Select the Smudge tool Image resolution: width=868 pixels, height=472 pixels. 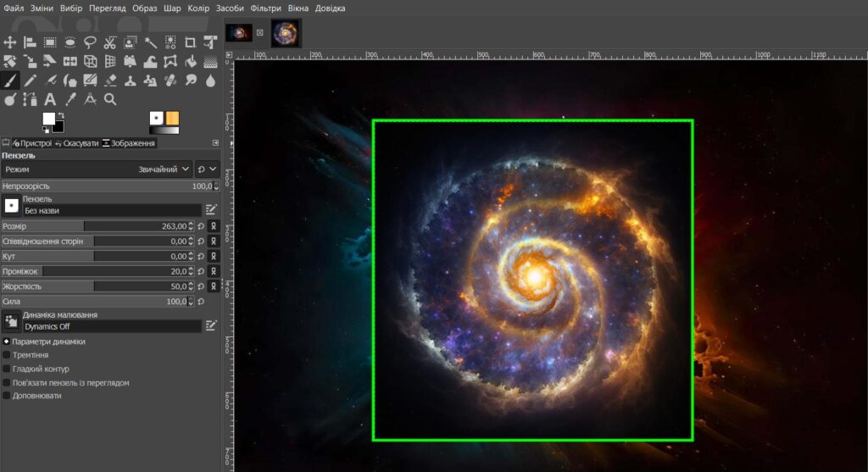tap(190, 81)
